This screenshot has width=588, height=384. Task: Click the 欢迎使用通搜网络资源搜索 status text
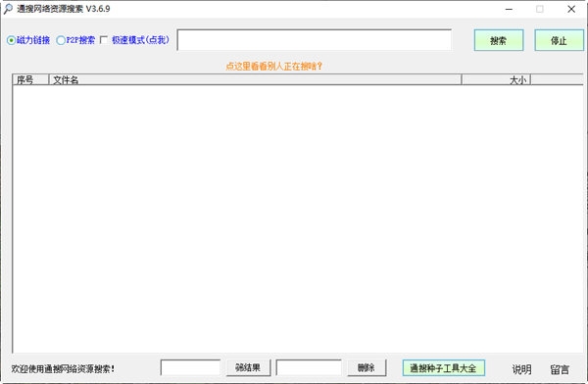point(63,369)
